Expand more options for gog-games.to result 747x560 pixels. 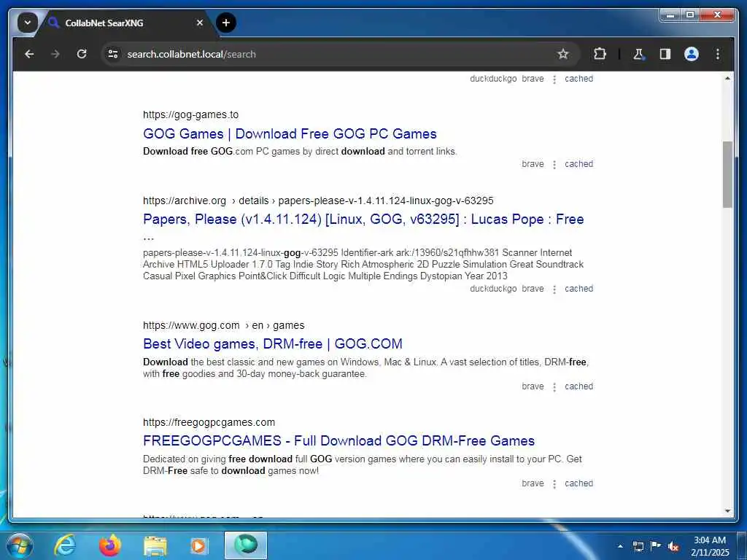tap(554, 165)
